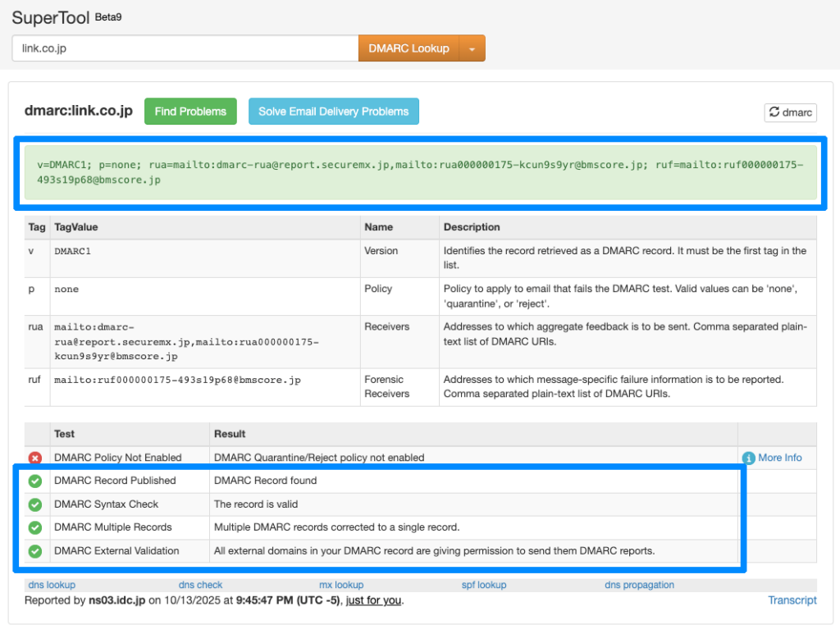Click the Find Problems button
This screenshot has width=840, height=634.
coord(190,112)
